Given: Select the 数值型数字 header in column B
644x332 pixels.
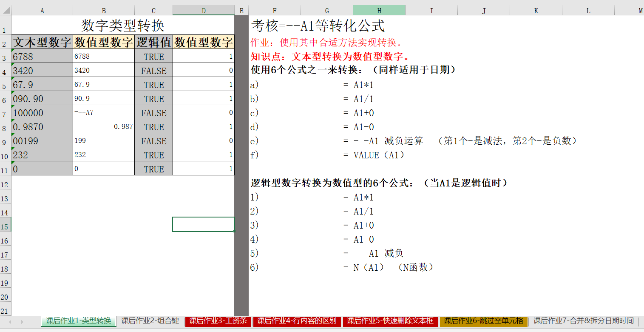Looking at the screenshot, I should click(x=104, y=42).
